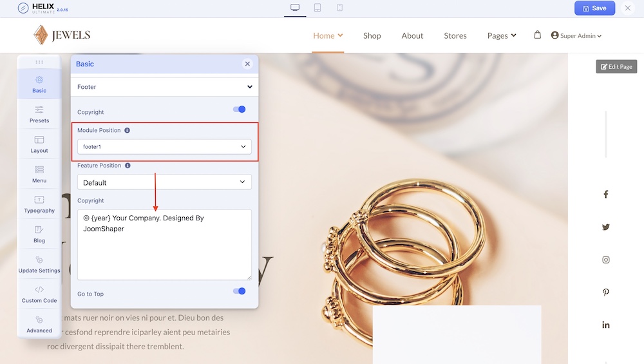
Task: Click the Twitter social icon
Action: (606, 227)
